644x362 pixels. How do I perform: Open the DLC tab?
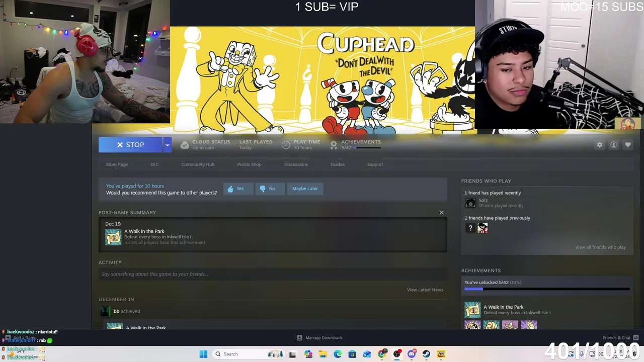coord(154,164)
